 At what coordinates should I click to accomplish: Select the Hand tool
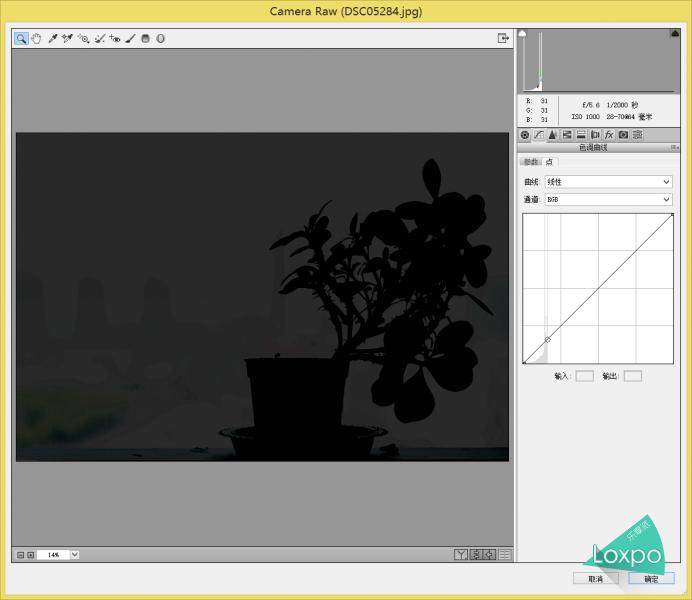36,39
